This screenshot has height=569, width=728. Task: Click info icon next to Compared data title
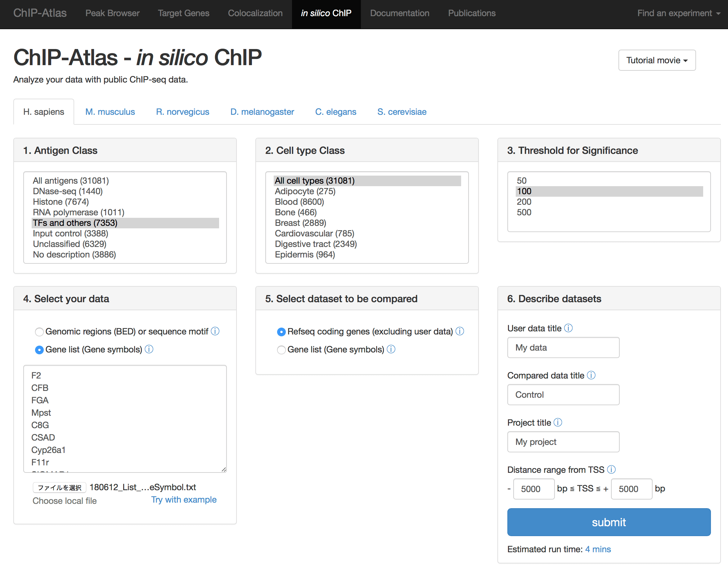[591, 375]
